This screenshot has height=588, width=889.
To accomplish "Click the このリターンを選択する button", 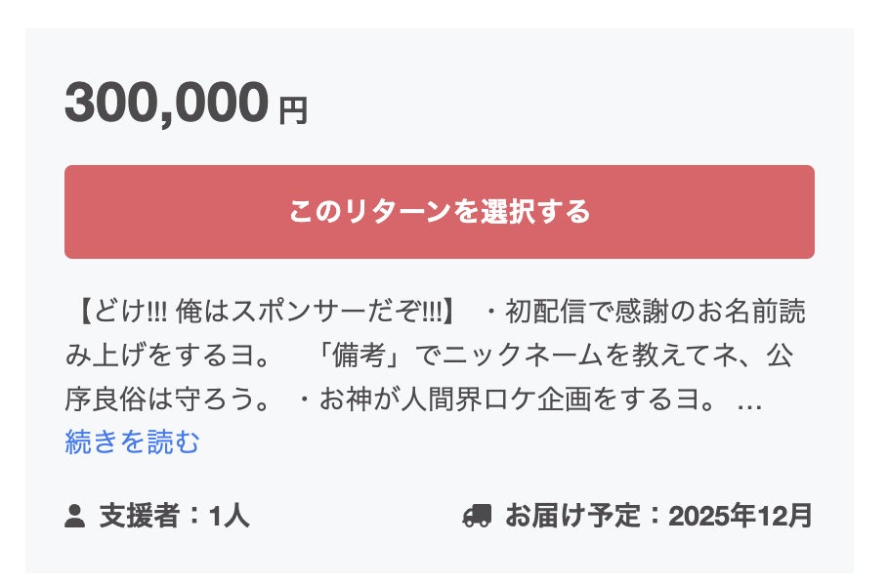I will (439, 212).
